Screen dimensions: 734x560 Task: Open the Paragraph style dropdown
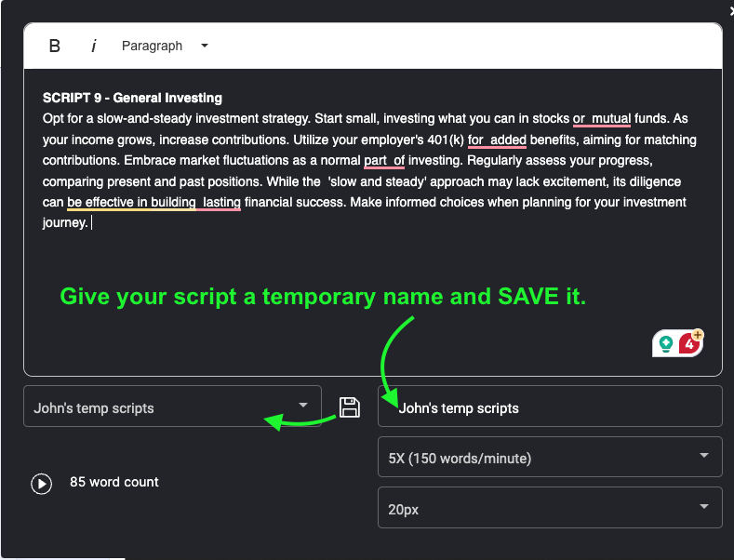tap(165, 46)
